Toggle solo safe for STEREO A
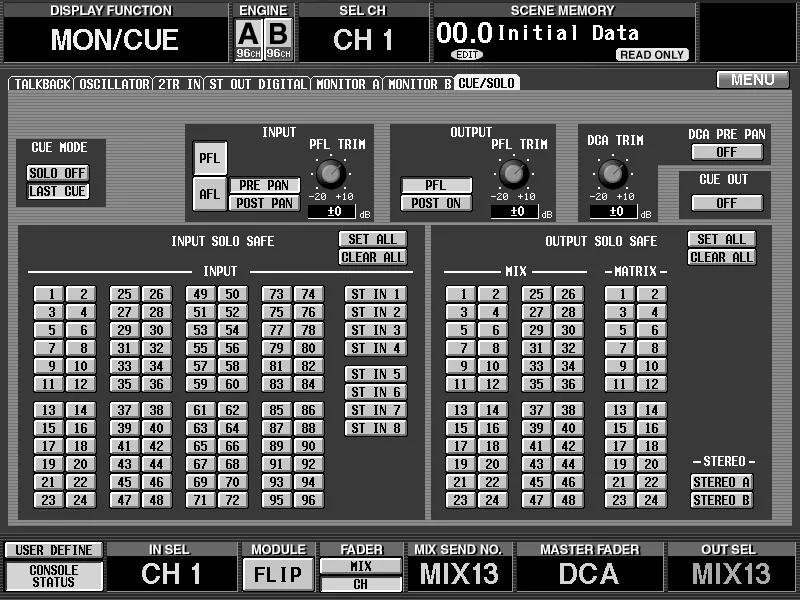The image size is (800, 600). 721,482
